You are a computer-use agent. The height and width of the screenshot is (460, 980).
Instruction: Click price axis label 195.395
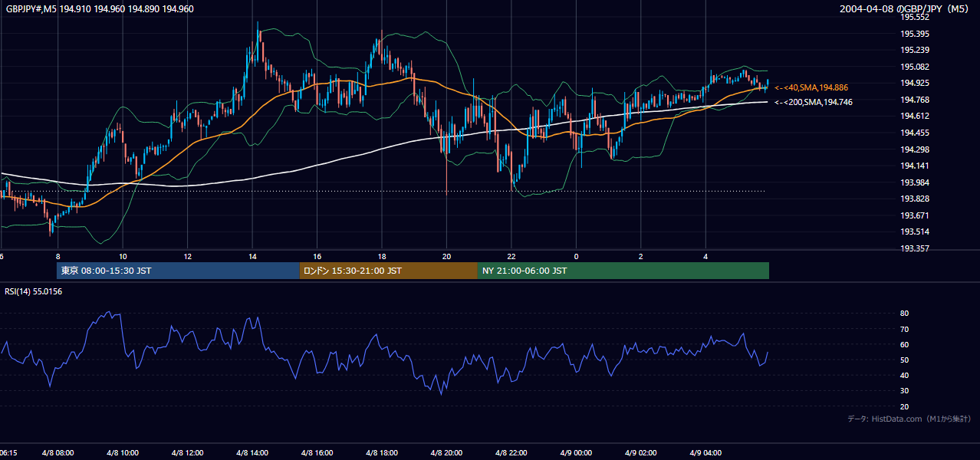(915, 34)
